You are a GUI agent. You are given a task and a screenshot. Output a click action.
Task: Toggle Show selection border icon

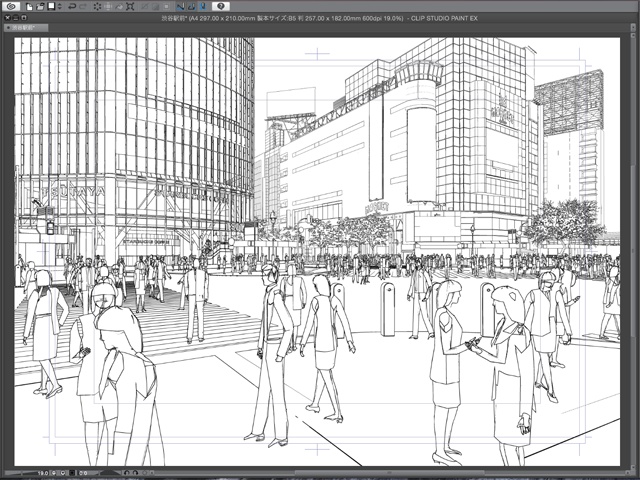click(167, 6)
